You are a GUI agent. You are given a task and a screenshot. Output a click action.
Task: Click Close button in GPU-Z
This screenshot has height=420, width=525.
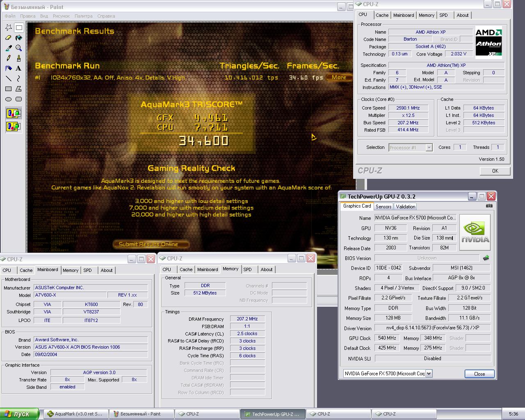pyautogui.click(x=479, y=374)
